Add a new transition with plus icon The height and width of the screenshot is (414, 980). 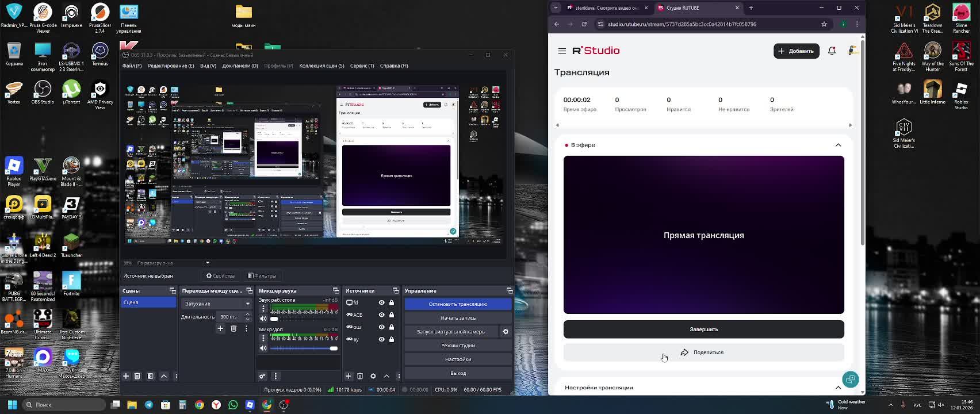(220, 328)
